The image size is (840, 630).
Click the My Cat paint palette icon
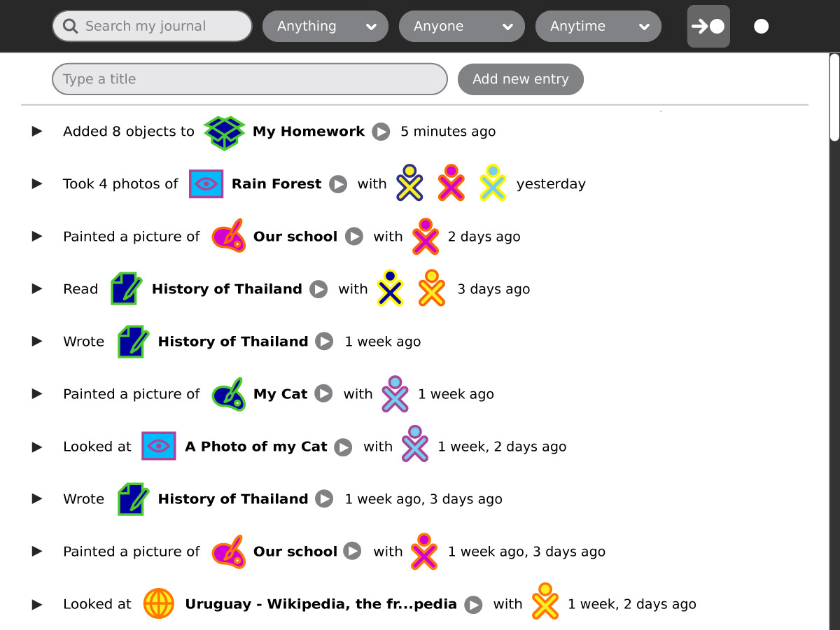coord(228,394)
